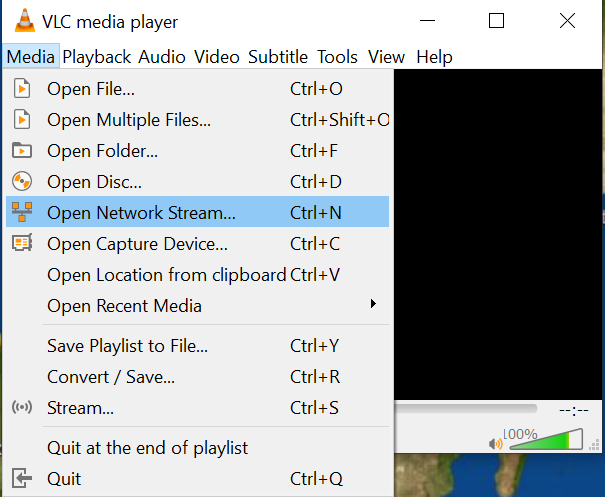This screenshot has height=497, width=605.
Task: Select Open Location from clipboard
Action: (x=166, y=274)
